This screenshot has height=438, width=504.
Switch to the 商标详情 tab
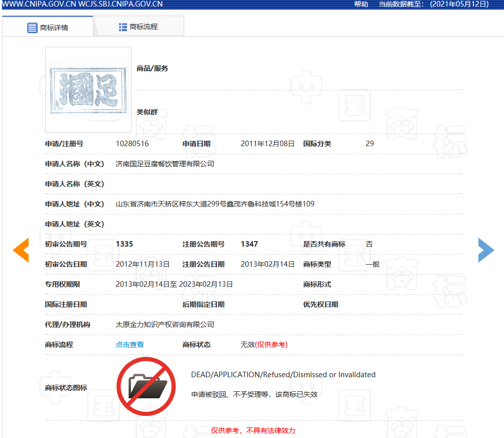(x=48, y=28)
